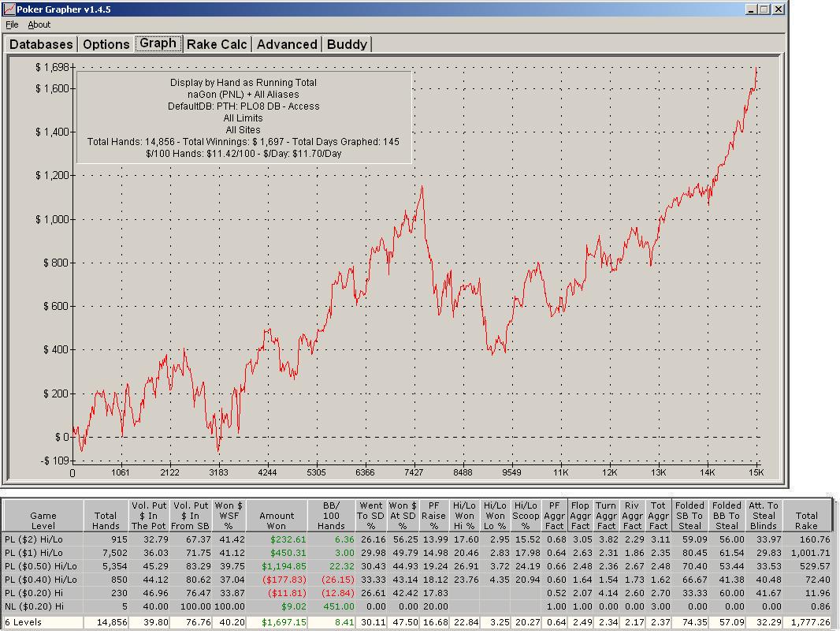Viewport: 840px width, 634px height.
Task: Open the Buddy tab
Action: click(x=348, y=44)
